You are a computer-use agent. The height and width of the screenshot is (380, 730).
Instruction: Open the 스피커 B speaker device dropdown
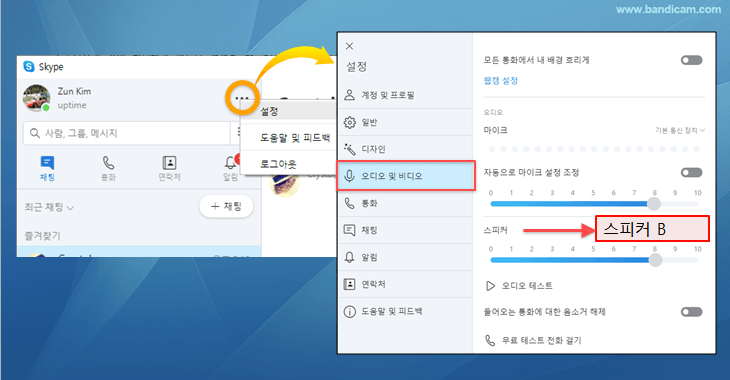652,229
